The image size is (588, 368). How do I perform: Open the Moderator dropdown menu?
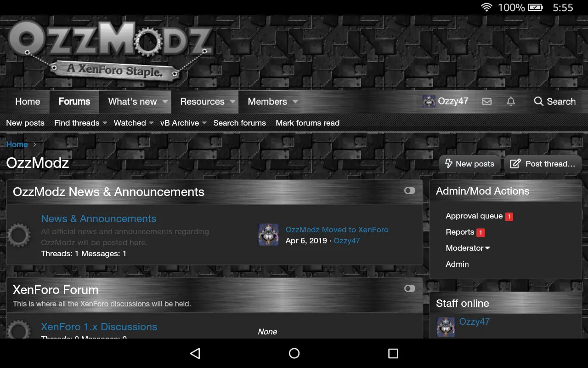click(468, 248)
